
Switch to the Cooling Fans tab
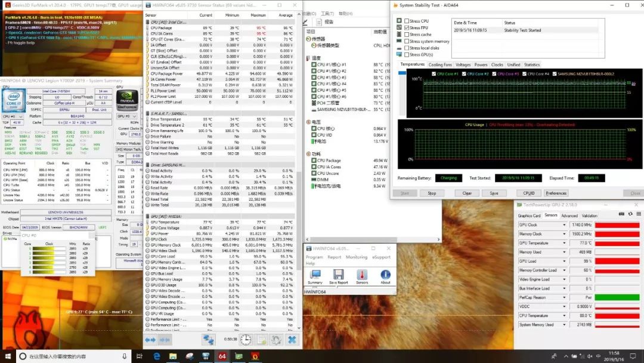[x=440, y=64]
